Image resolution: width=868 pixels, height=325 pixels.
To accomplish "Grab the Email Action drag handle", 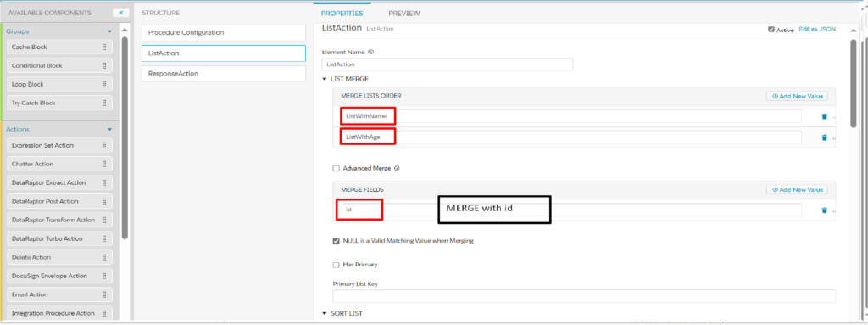I will tap(104, 294).
